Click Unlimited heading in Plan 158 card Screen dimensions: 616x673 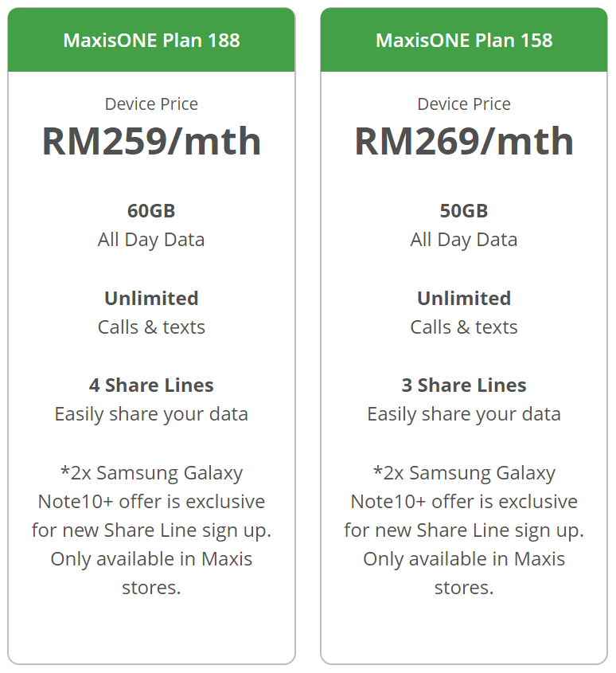pos(464,299)
